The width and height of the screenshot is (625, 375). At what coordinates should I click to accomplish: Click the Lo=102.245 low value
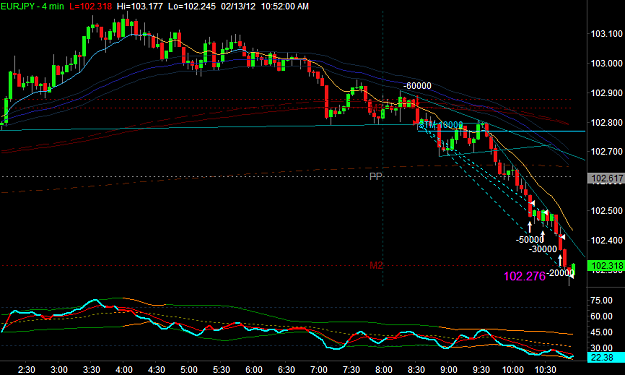tap(192, 6)
